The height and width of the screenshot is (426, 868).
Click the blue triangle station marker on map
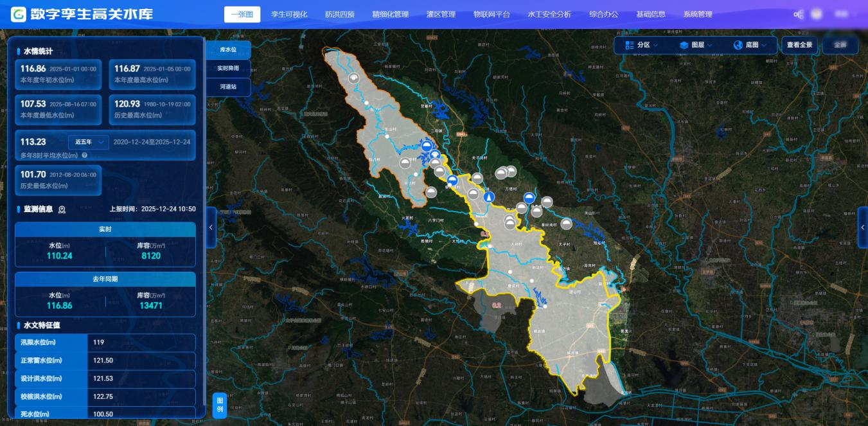point(489,197)
